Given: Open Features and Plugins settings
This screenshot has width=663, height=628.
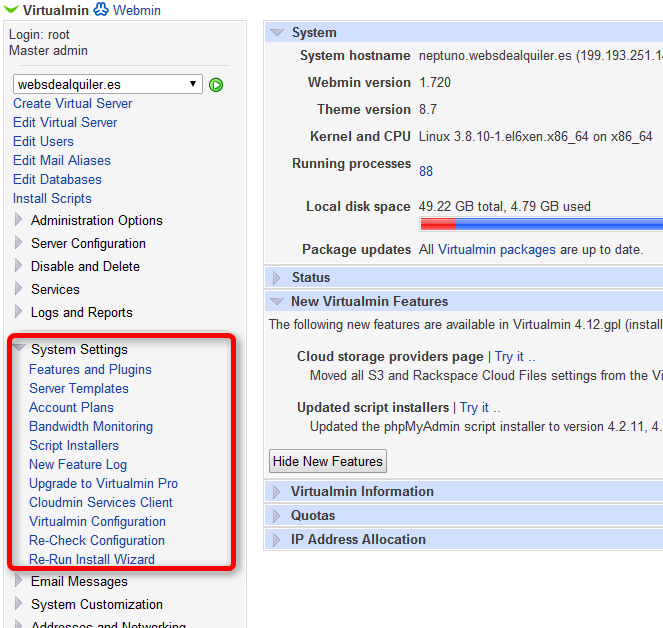Looking at the screenshot, I should coord(90,369).
